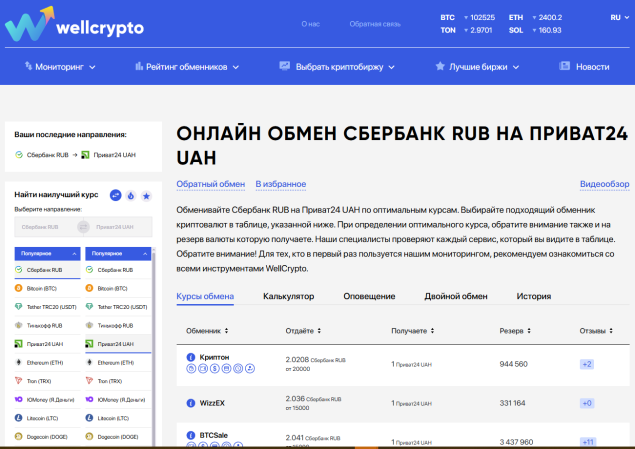Select Приват24 UAH in left list

coord(47,344)
